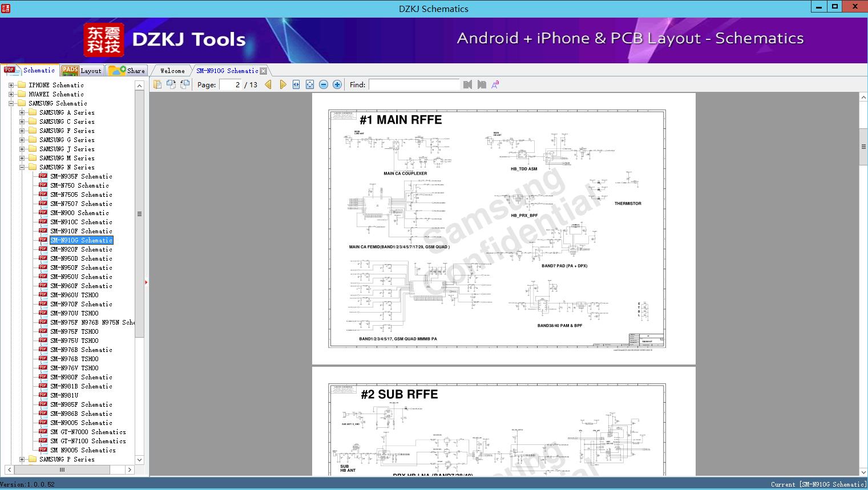Click the find previous icon
The image size is (868, 490).
468,84
